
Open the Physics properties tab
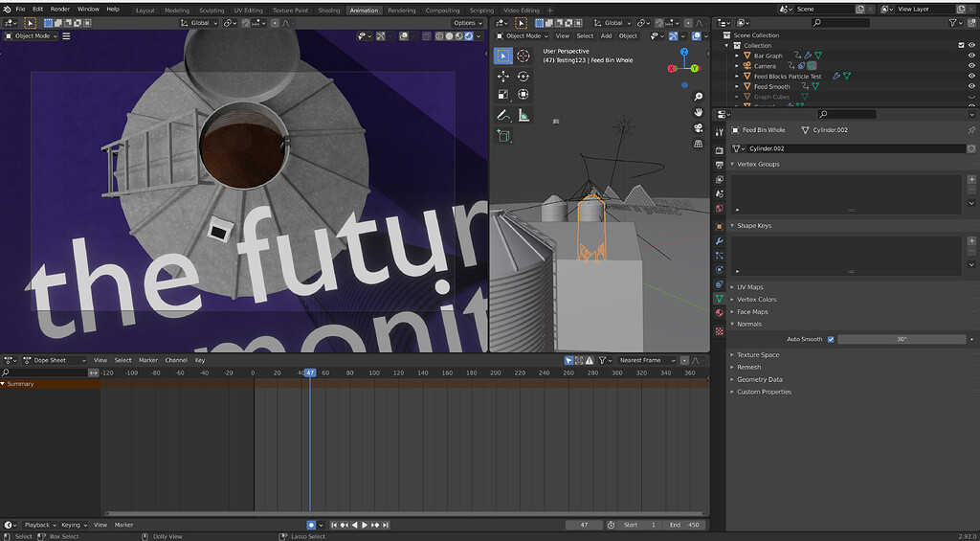coord(720,270)
